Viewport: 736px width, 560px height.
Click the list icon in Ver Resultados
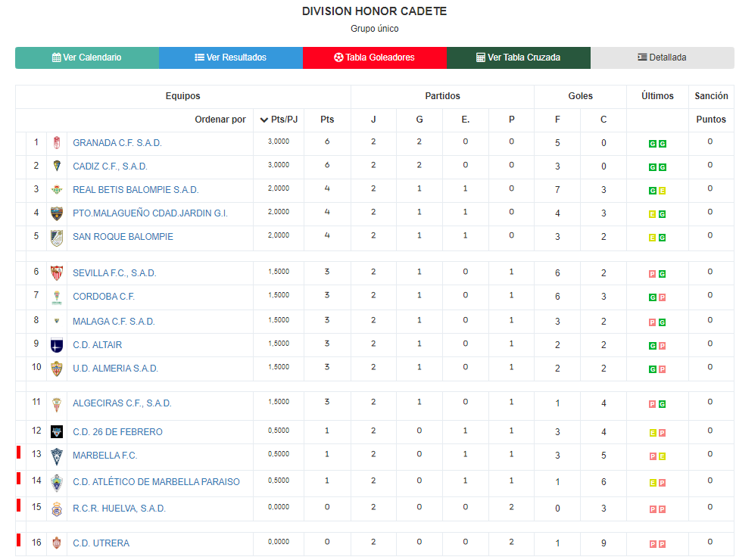click(199, 58)
